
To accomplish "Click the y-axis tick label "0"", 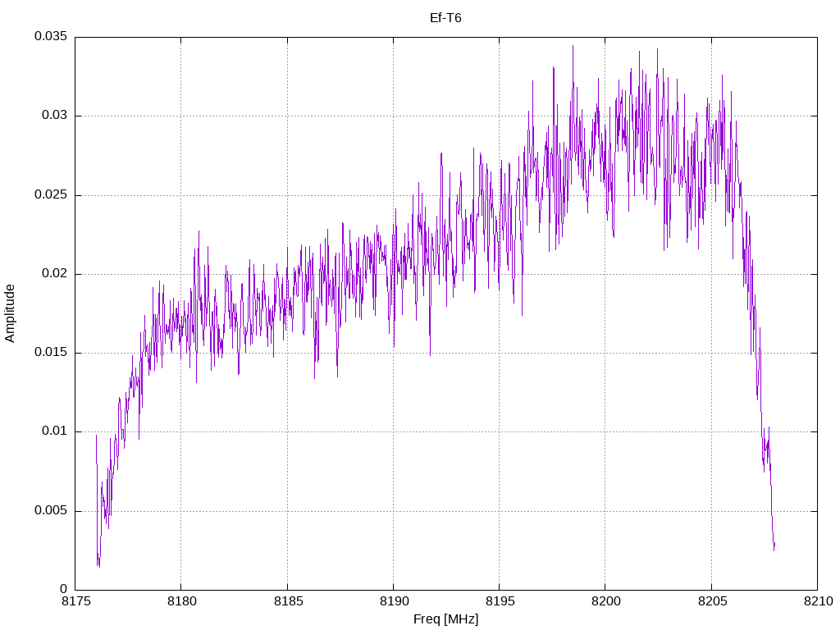I will (64, 589).
